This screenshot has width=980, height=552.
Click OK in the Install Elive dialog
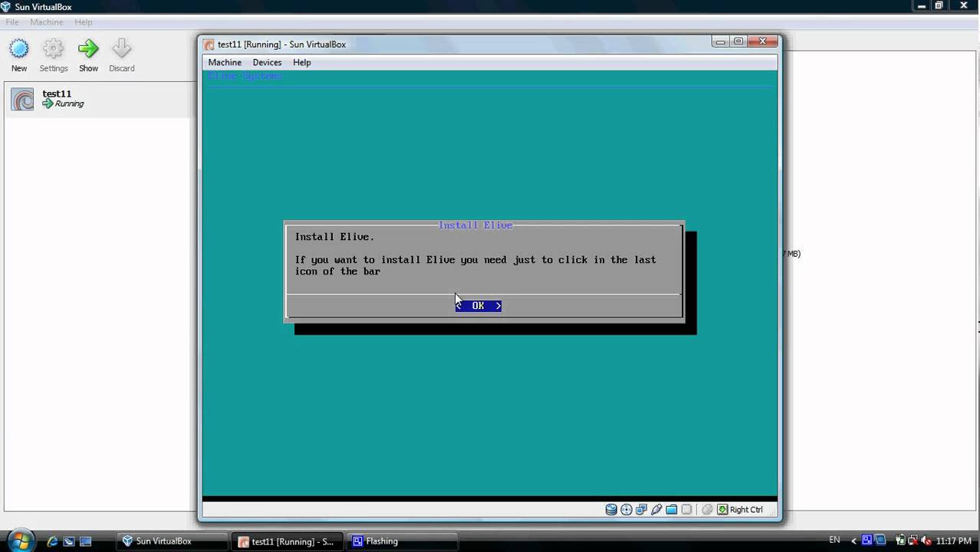click(x=478, y=305)
